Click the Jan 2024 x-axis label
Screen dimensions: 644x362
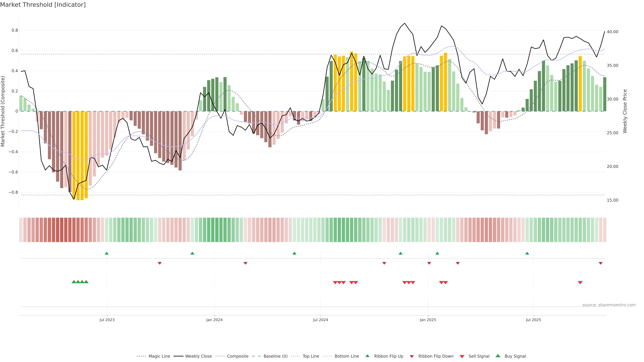(214, 320)
